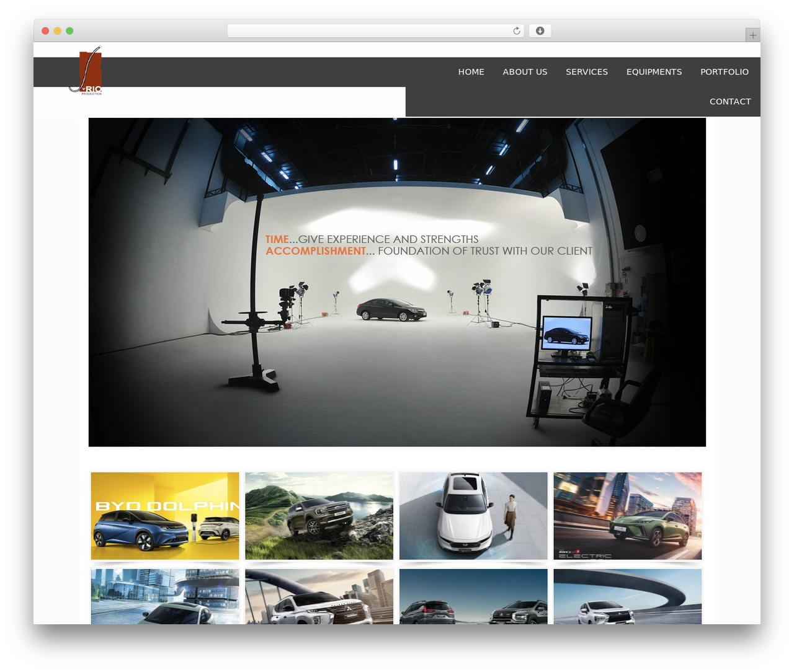794x672 pixels.
Task: Open the browser downloads button
Action: pyautogui.click(x=540, y=31)
